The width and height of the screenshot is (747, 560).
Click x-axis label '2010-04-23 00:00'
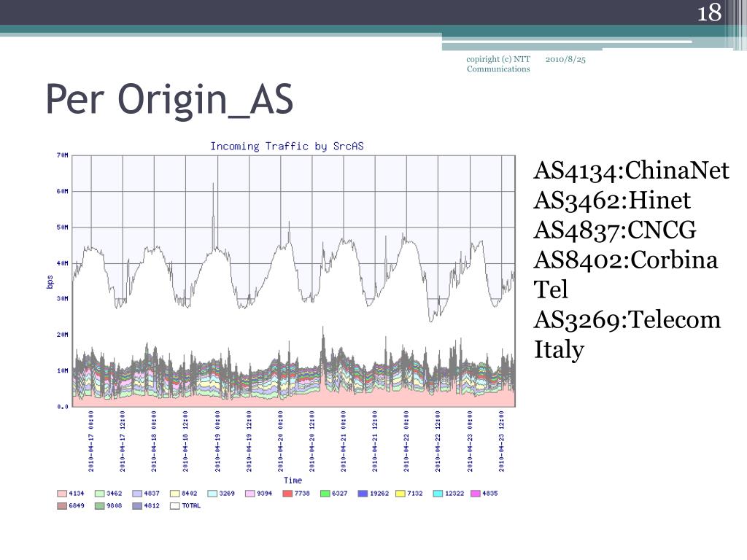coord(470,441)
